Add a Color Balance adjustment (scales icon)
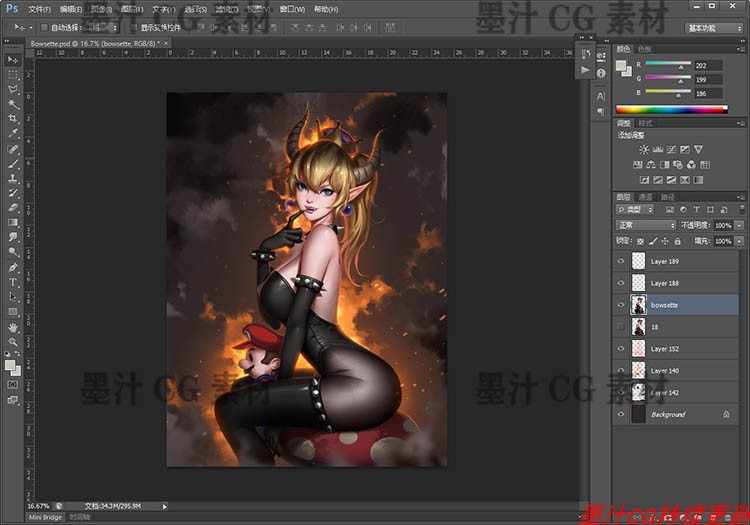This screenshot has height=525, width=750. coord(651,165)
